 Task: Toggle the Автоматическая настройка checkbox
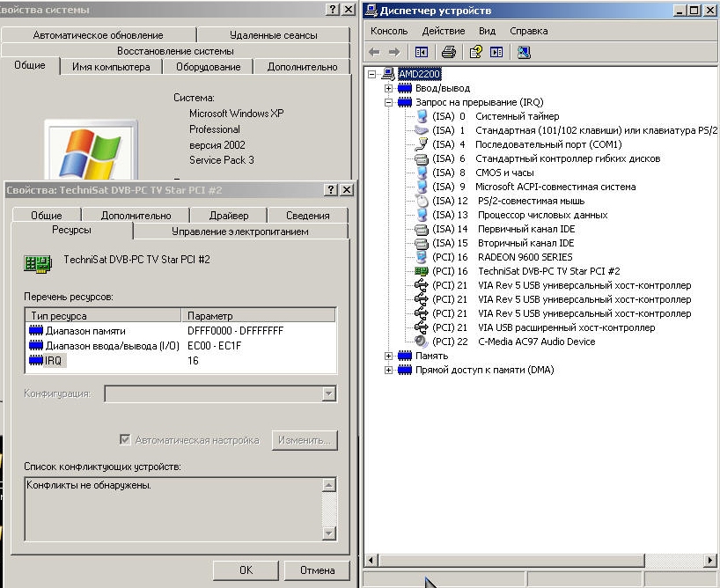(125, 439)
